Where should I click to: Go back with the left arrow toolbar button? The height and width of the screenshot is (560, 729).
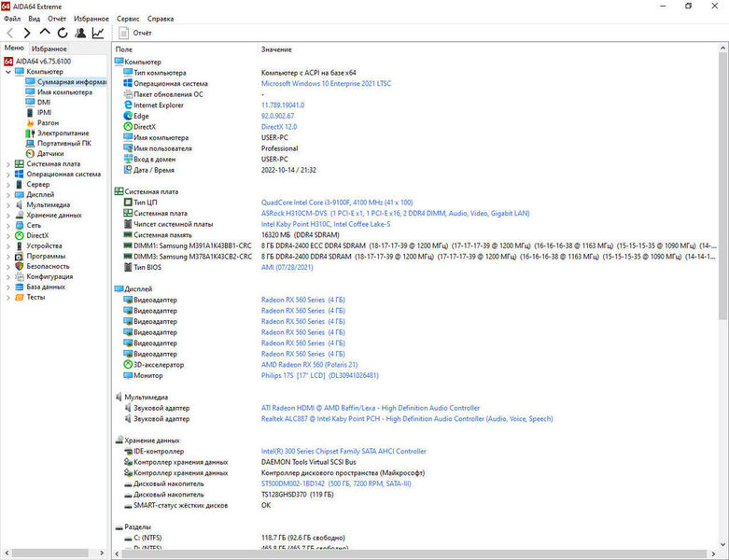9,33
